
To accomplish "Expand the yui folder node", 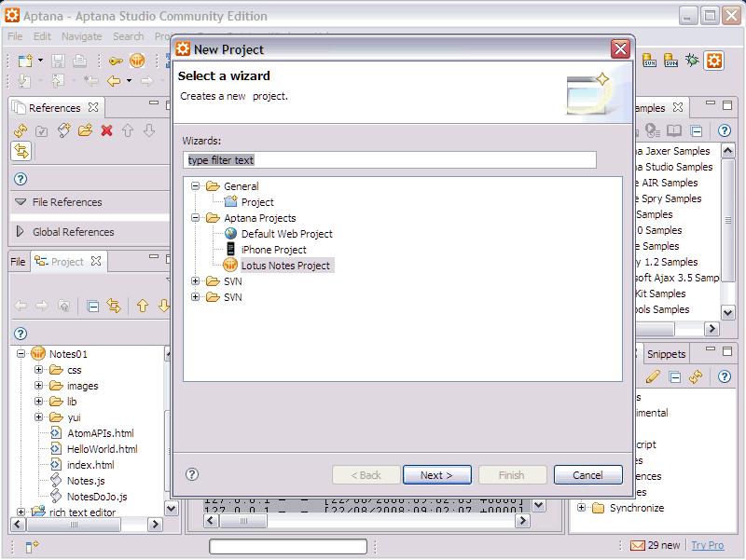I will pos(38,417).
